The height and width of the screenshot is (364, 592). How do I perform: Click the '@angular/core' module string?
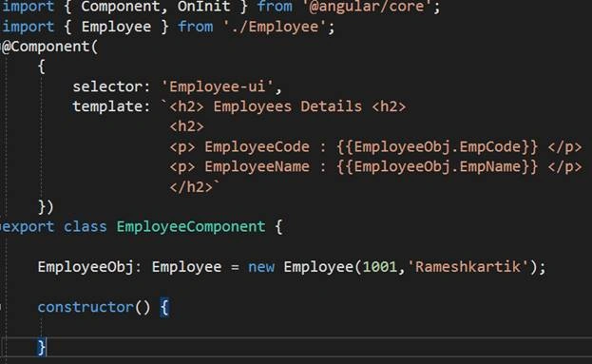pyautogui.click(x=368, y=7)
